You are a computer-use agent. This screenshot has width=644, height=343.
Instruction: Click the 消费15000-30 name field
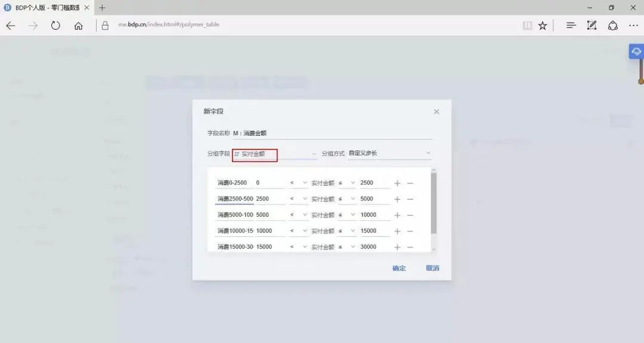click(234, 246)
